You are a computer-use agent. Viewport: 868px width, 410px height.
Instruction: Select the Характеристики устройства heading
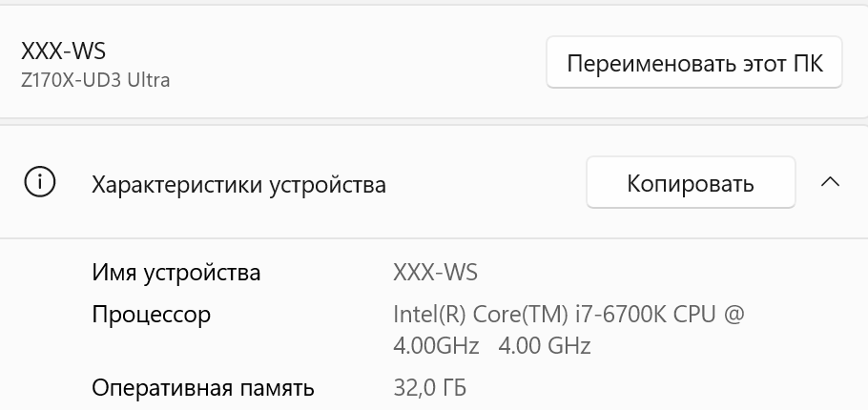(x=238, y=184)
